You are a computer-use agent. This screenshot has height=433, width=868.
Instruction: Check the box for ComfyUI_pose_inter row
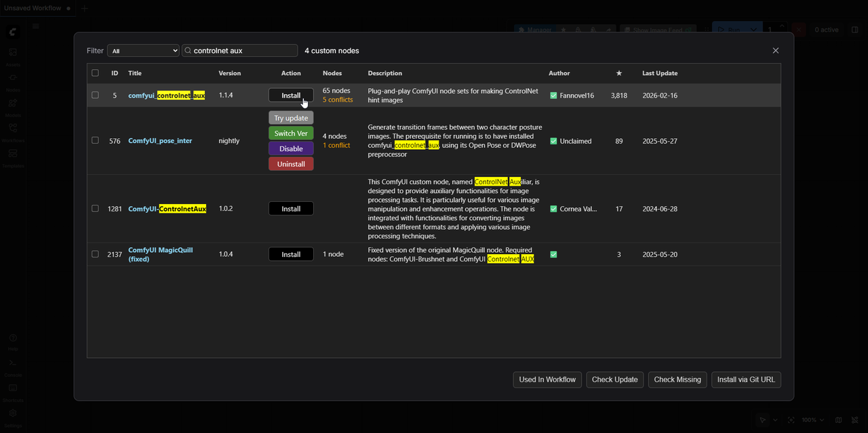[x=95, y=141]
